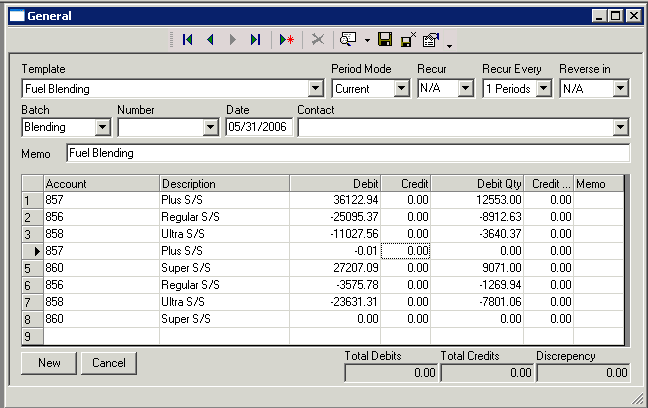648x408 pixels.
Task: Click the Debit column header
Action: point(335,184)
